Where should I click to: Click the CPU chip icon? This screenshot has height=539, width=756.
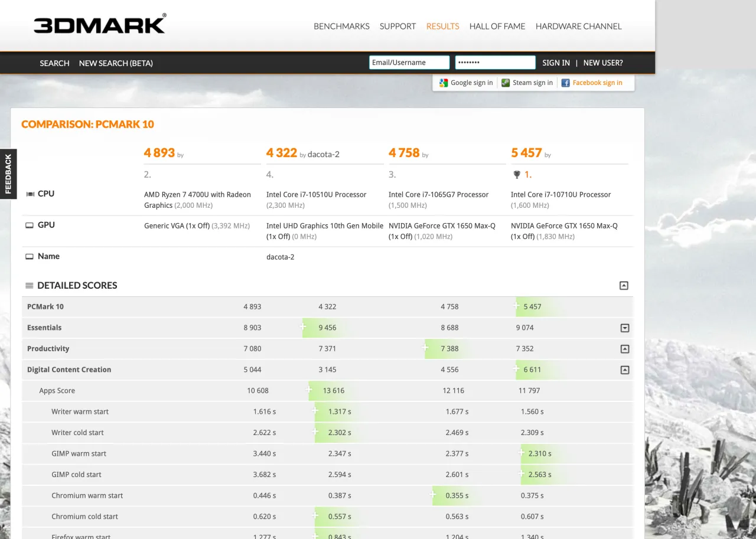point(30,194)
